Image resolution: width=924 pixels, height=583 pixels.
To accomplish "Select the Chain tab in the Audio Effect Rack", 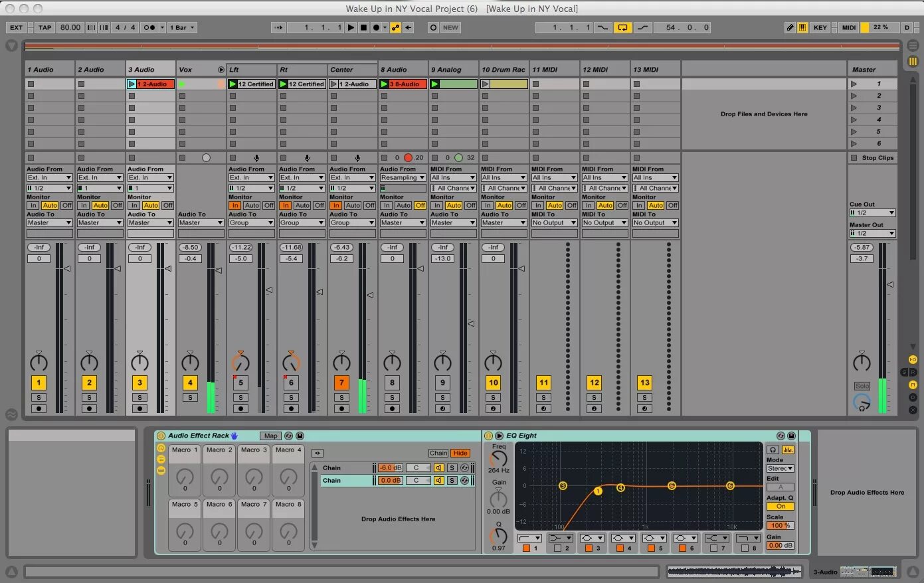I will (438, 452).
